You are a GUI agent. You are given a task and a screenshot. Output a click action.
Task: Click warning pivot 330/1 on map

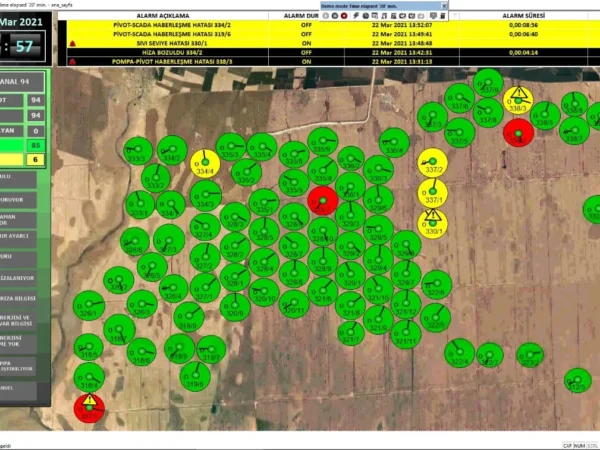click(433, 224)
